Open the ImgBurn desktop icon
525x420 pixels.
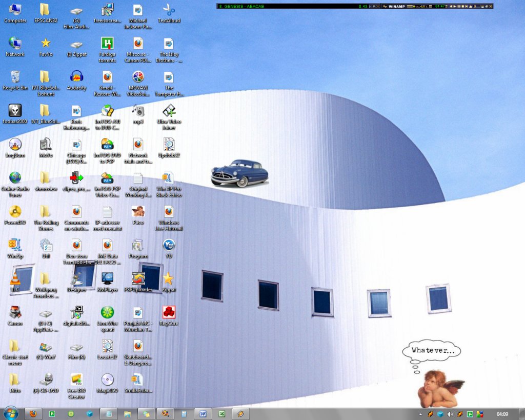point(15,145)
